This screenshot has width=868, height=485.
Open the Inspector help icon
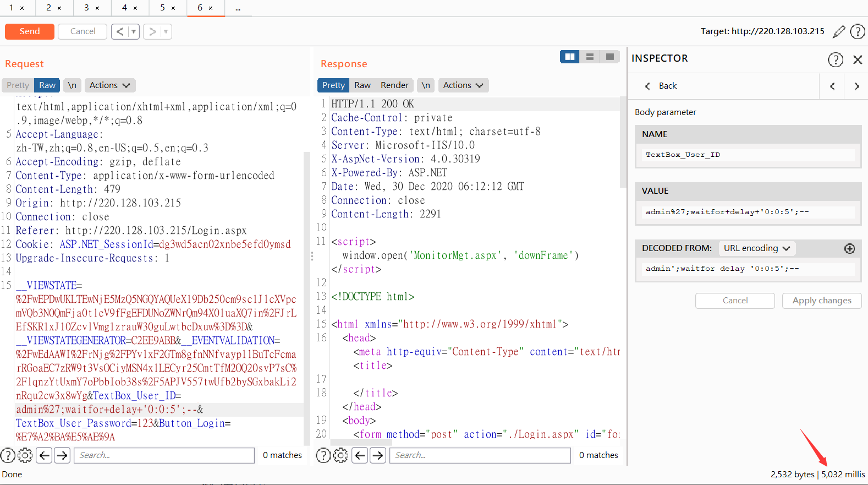836,59
